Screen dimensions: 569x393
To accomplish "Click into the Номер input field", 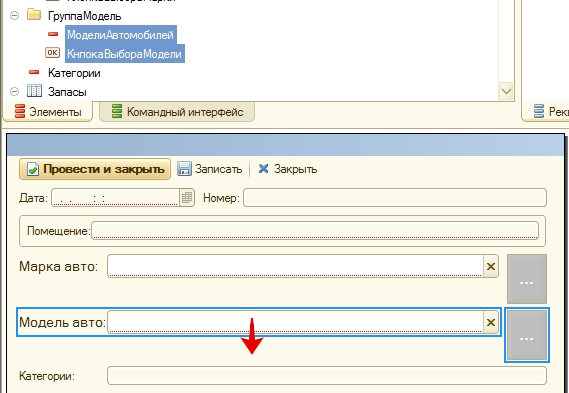I will tap(395, 198).
